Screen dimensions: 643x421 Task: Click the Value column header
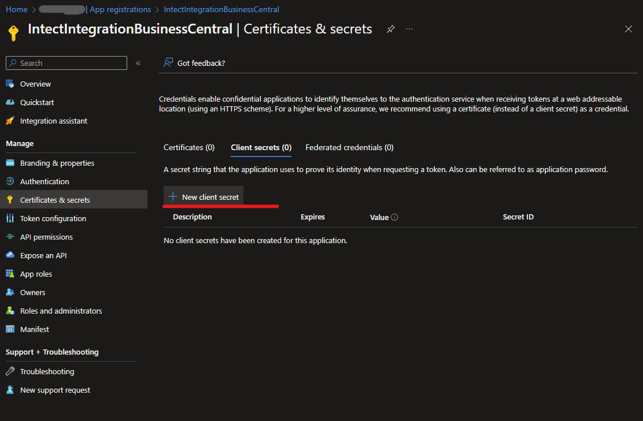[x=379, y=217]
